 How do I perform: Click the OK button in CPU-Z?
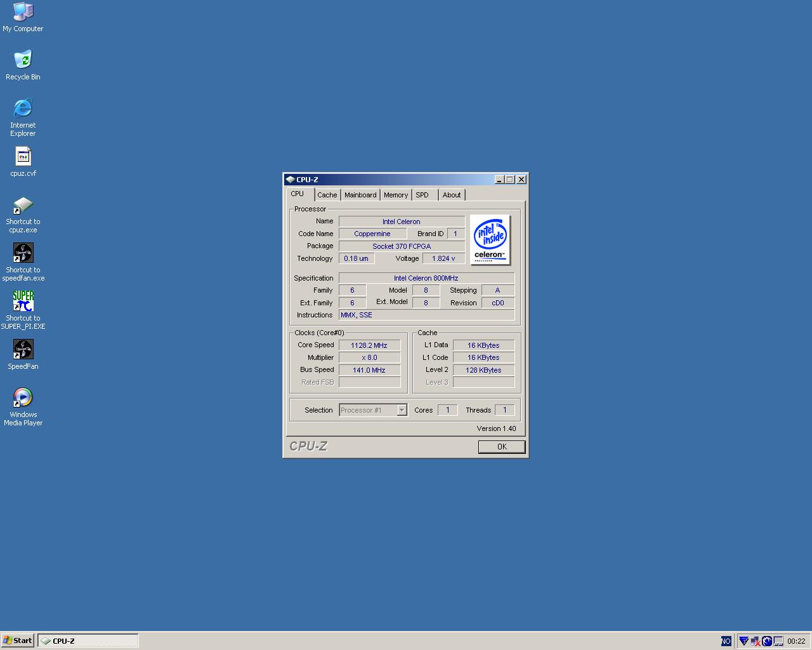point(502,447)
